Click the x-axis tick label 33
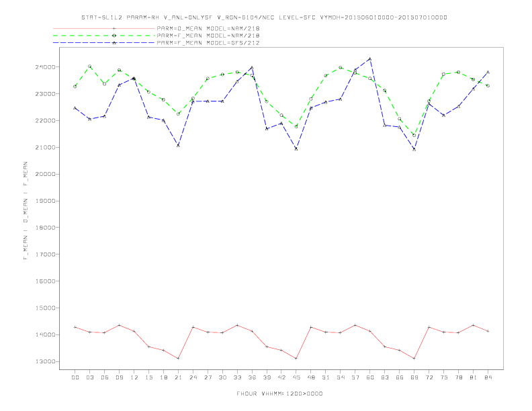The height and width of the screenshot is (411, 532). click(x=237, y=377)
